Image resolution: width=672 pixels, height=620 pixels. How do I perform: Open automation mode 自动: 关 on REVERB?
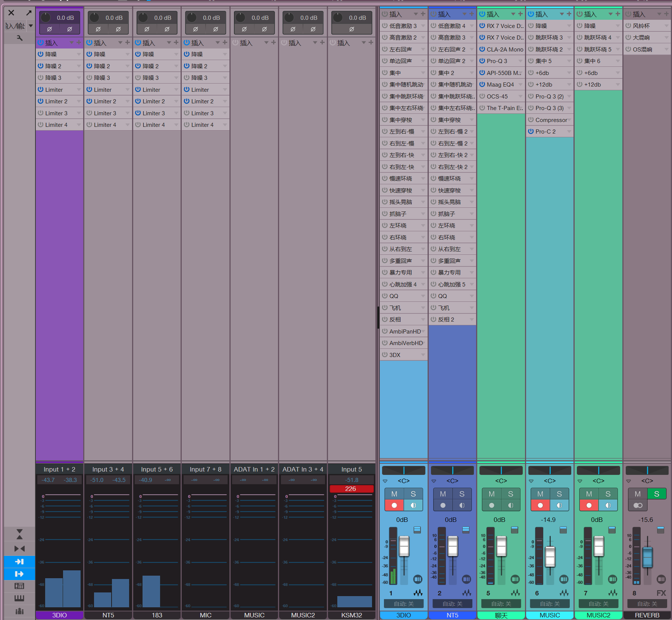(647, 604)
